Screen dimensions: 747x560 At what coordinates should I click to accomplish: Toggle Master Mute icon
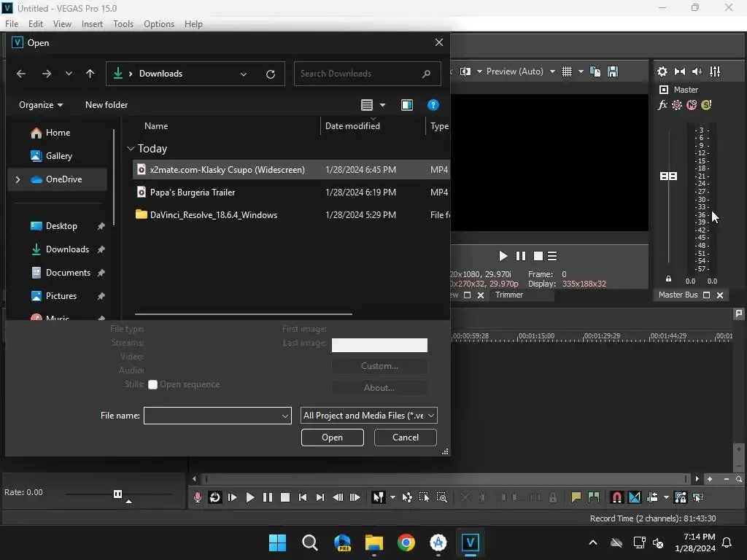[x=692, y=105]
